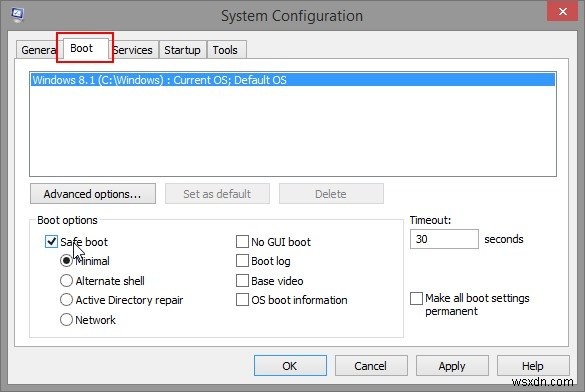Open the Tools tab
The height and width of the screenshot is (392, 585).
225,50
